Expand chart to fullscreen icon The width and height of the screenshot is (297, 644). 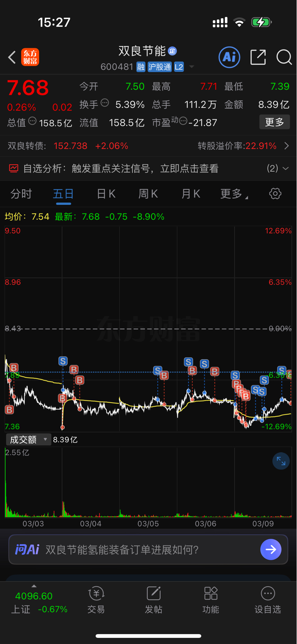tap(281, 461)
